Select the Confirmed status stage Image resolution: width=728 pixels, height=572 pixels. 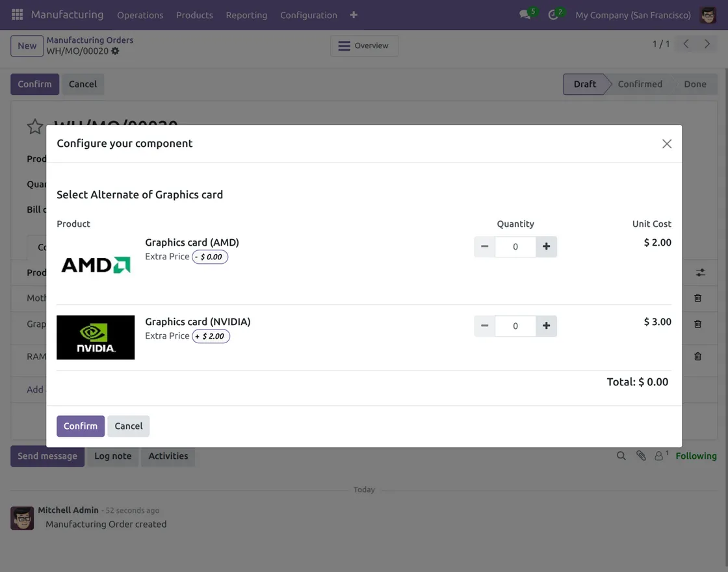coord(640,84)
